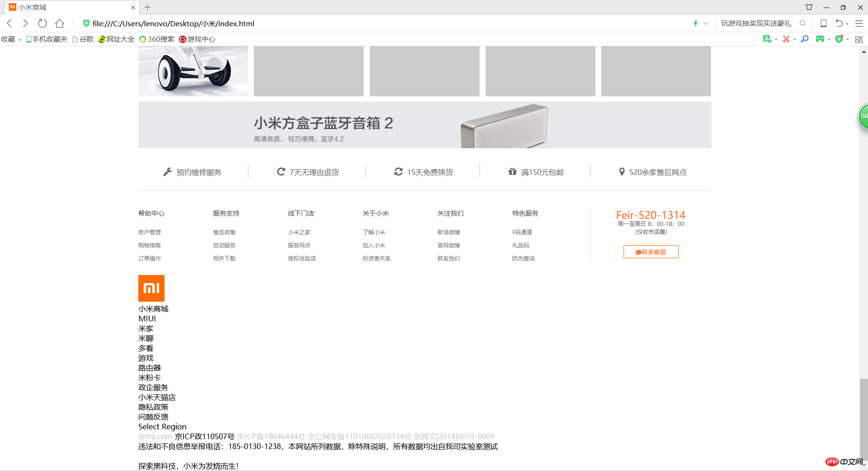The image size is (868, 471).
Task: Open the balance scooter product thumbnail
Action: pos(193,71)
